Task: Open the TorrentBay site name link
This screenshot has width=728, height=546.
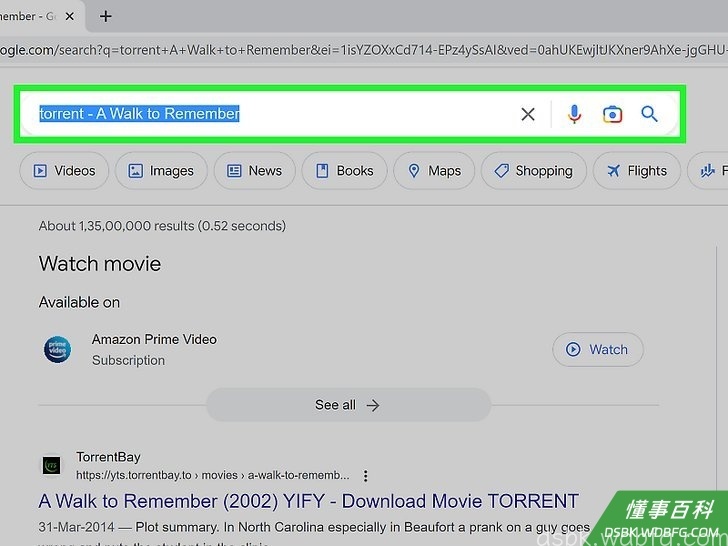Action: [x=108, y=457]
